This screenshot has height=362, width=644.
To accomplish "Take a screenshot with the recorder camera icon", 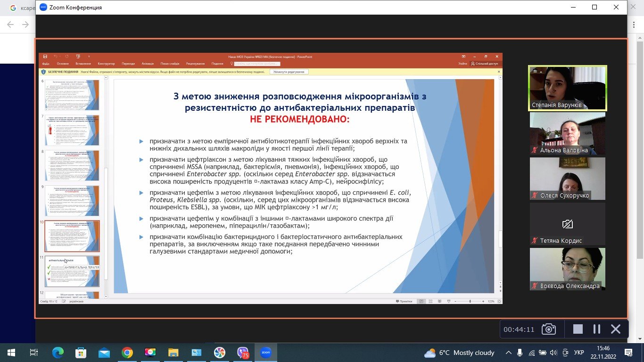I will (549, 329).
